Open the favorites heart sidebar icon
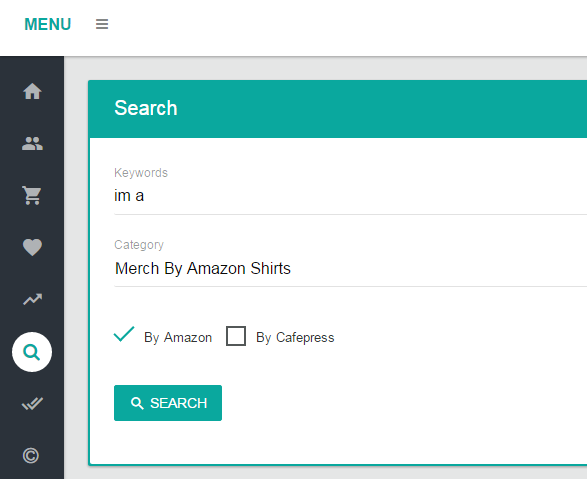Image resolution: width=587 pixels, height=479 pixels. [32, 247]
